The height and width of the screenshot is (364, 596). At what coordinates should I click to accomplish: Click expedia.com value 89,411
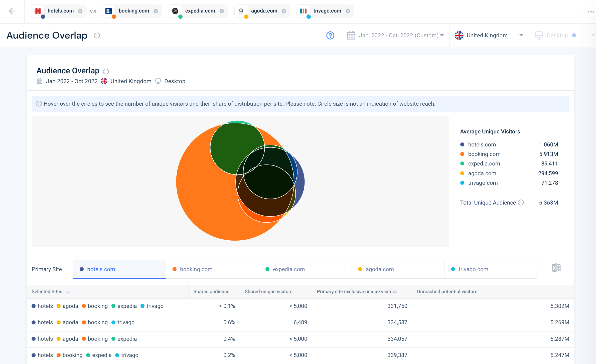coord(549,163)
